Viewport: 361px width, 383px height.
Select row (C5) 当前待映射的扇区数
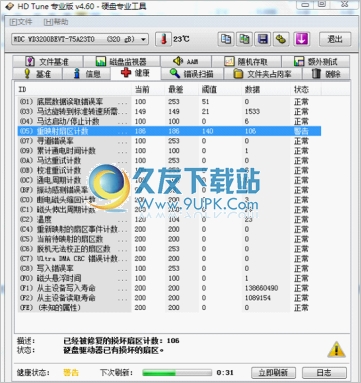coord(169,239)
